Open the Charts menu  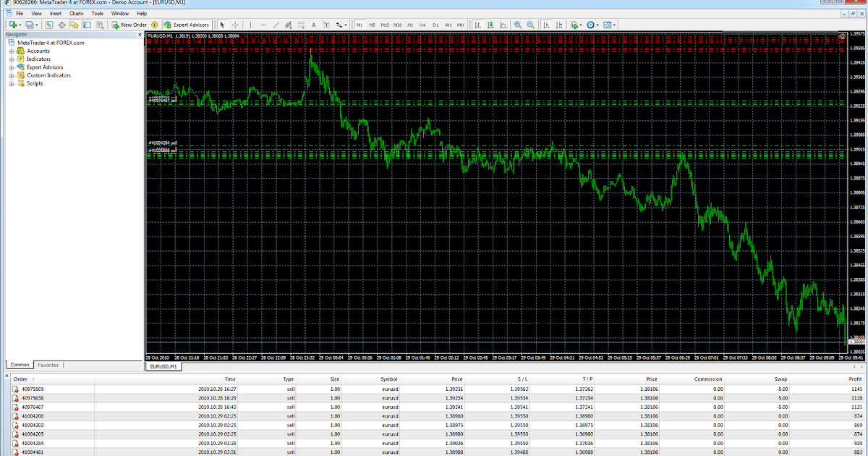coord(75,12)
